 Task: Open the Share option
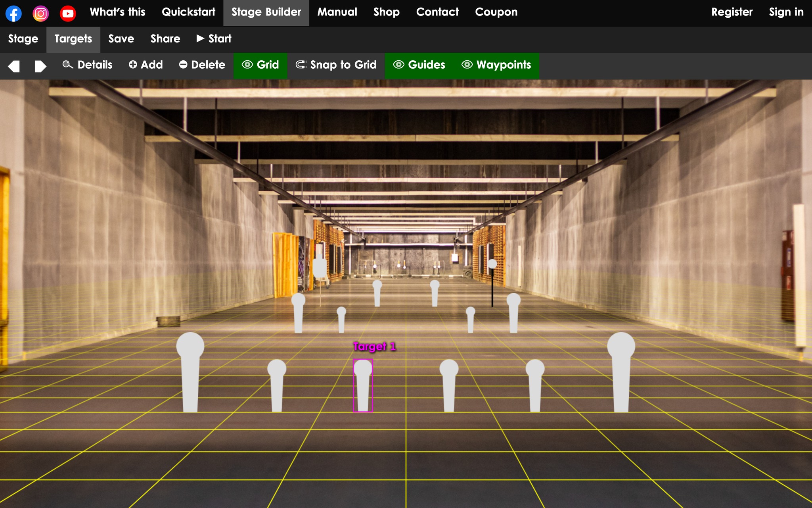165,39
